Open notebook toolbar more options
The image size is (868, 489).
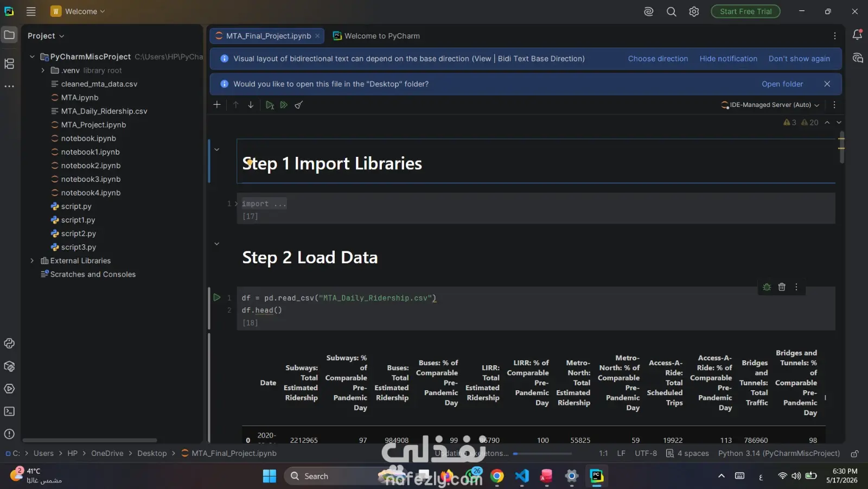[x=834, y=105]
